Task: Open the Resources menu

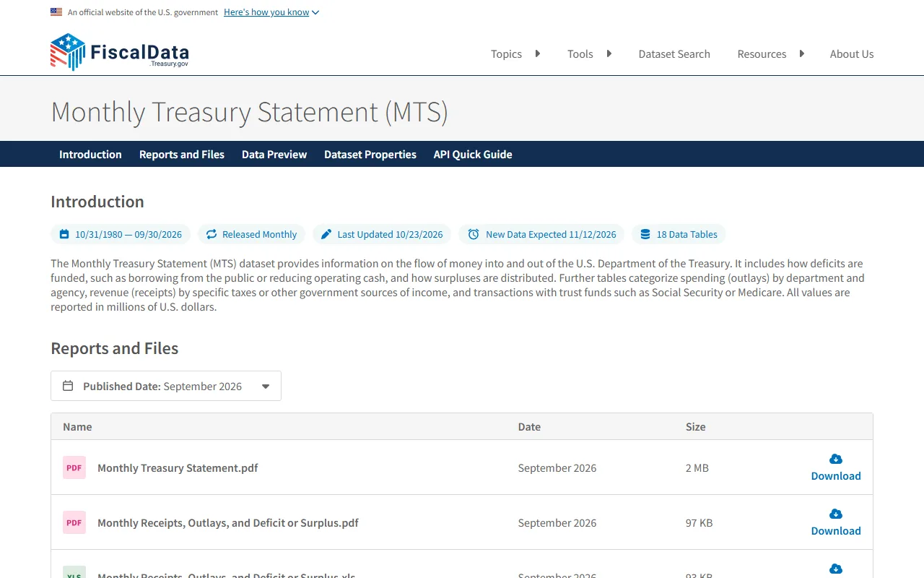Action: 762,53
